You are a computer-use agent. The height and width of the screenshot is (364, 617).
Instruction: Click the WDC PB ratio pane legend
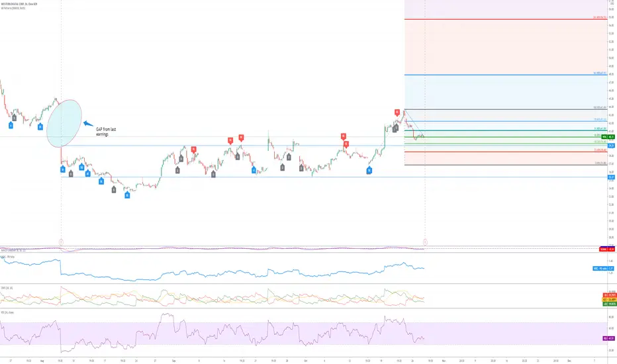[8, 257]
